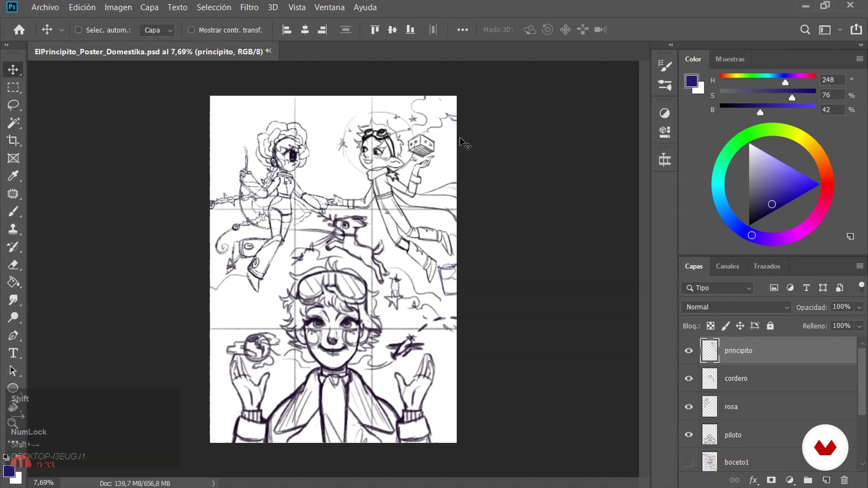Click the Share image icon
Image resolution: width=868 pixels, height=488 pixels.
pos(856,30)
